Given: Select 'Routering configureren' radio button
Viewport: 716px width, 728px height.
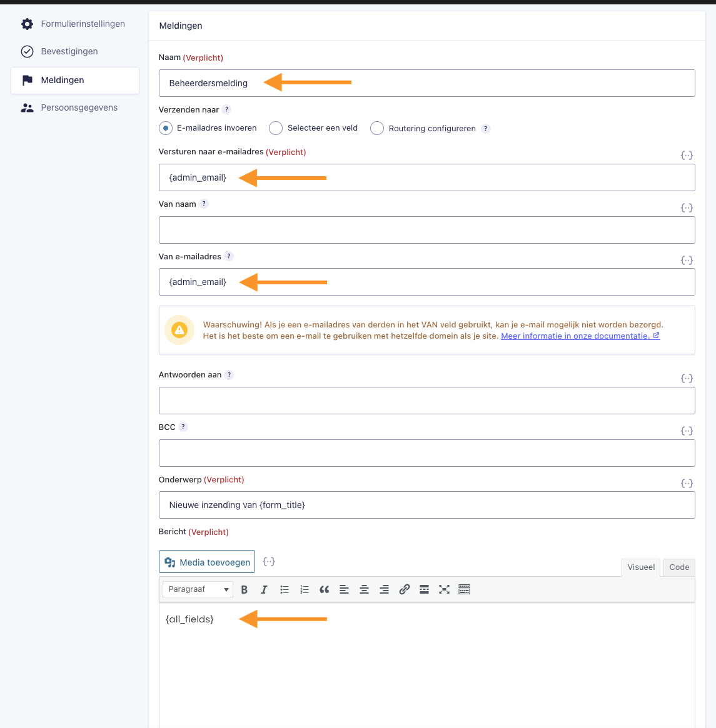Looking at the screenshot, I should point(377,128).
